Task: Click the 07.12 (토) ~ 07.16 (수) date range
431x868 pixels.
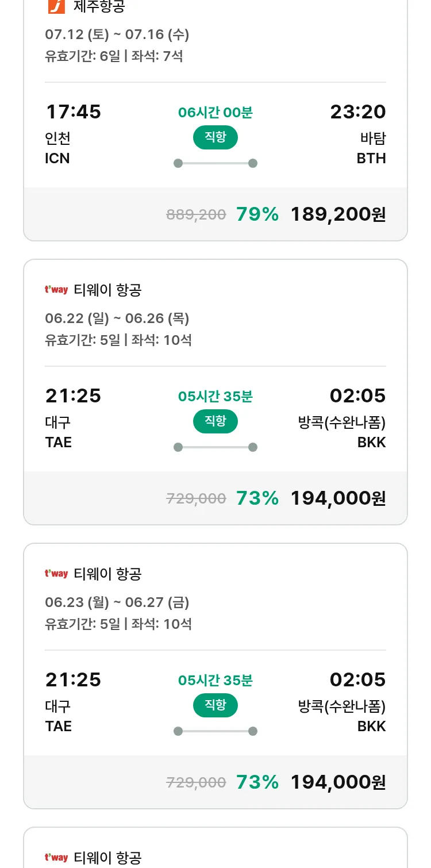Action: click(x=117, y=34)
